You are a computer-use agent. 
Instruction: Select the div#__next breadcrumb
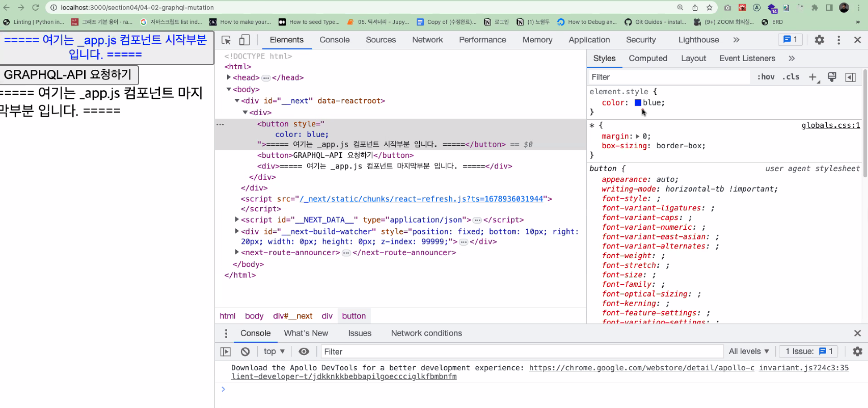[292, 316]
